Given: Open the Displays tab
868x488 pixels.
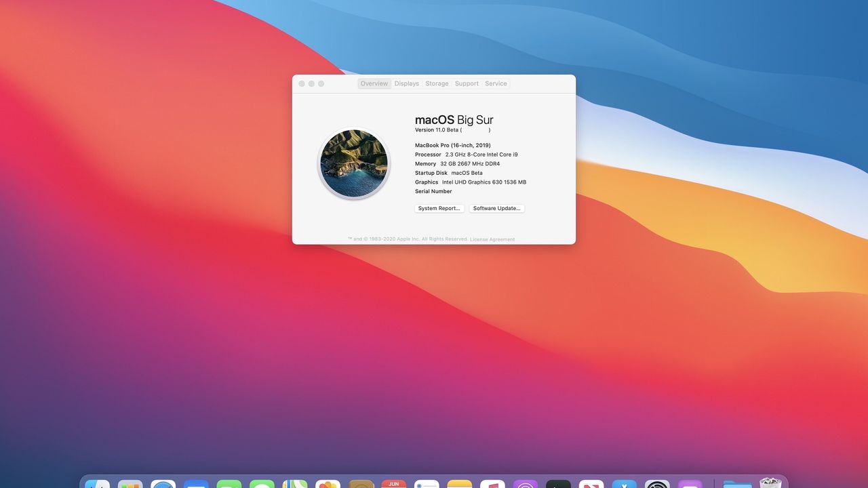Looking at the screenshot, I should tap(407, 83).
